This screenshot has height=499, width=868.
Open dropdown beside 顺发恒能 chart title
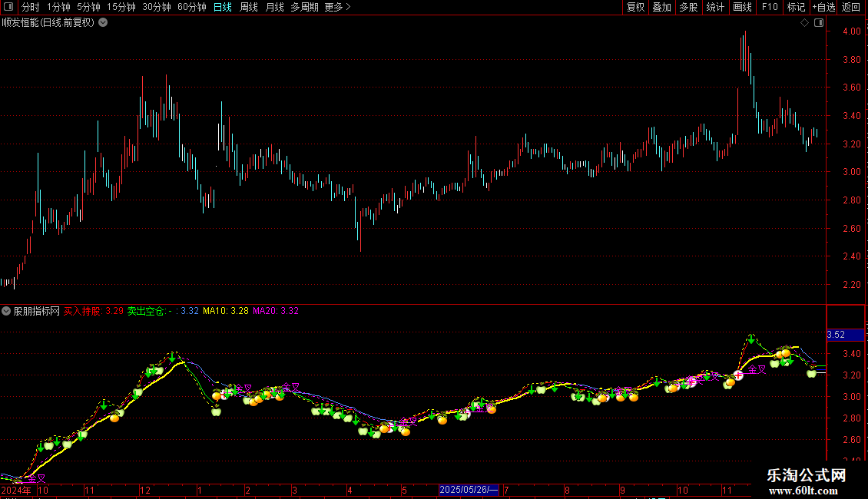point(103,23)
